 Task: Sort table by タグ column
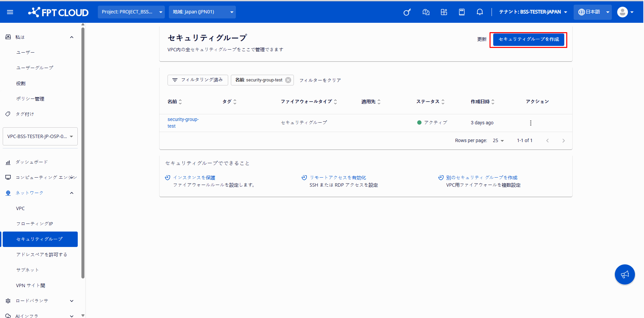click(x=230, y=102)
